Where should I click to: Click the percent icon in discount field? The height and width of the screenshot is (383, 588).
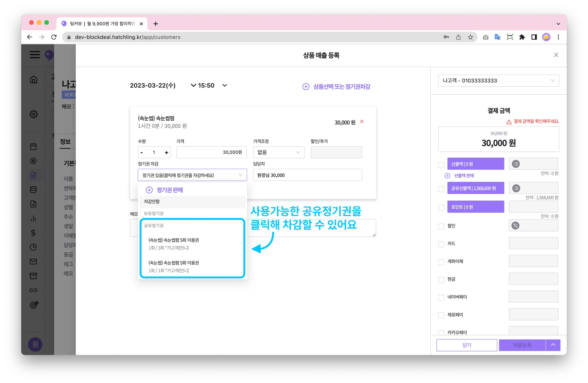515,226
